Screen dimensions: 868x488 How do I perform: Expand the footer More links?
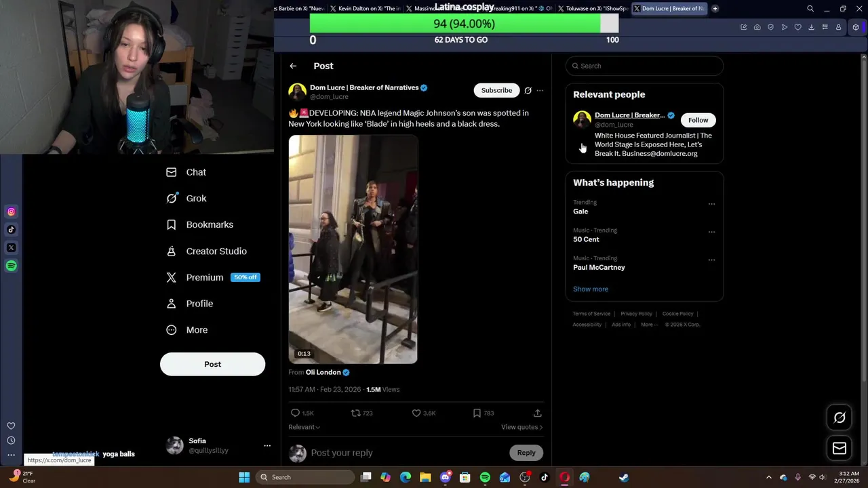click(x=649, y=325)
